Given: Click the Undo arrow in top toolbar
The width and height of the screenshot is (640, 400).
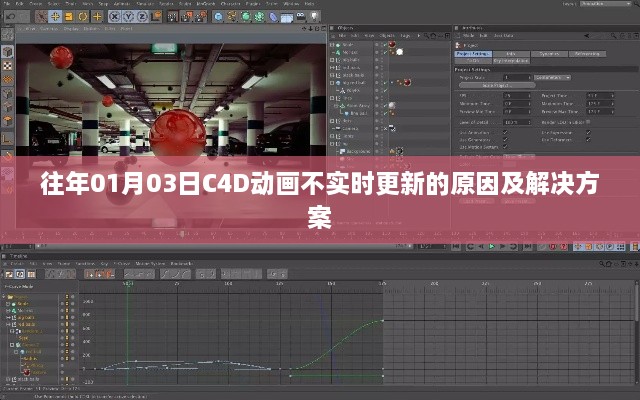Looking at the screenshot, I should (x=11, y=17).
